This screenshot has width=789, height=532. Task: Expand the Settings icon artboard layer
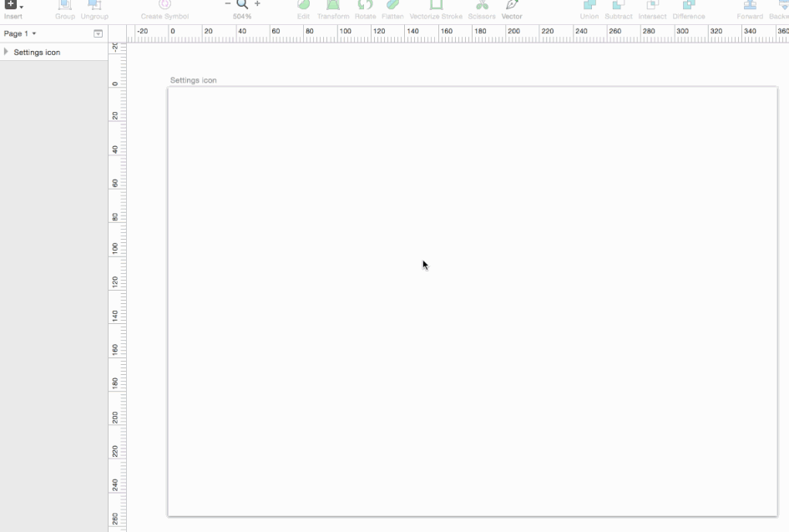point(6,52)
